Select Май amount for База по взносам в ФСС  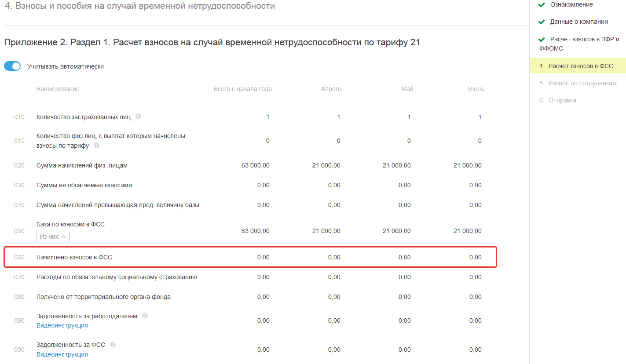coord(397,231)
